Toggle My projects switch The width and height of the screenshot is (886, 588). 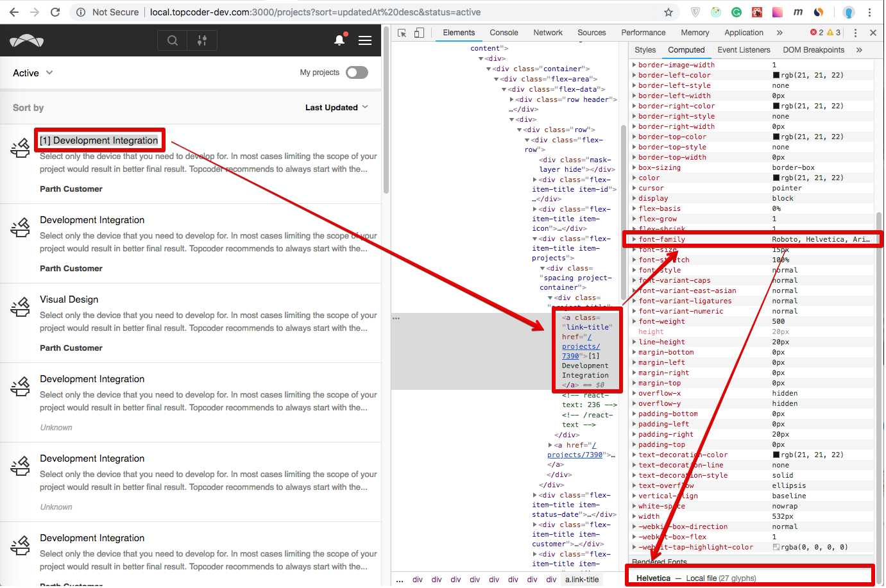[x=357, y=72]
